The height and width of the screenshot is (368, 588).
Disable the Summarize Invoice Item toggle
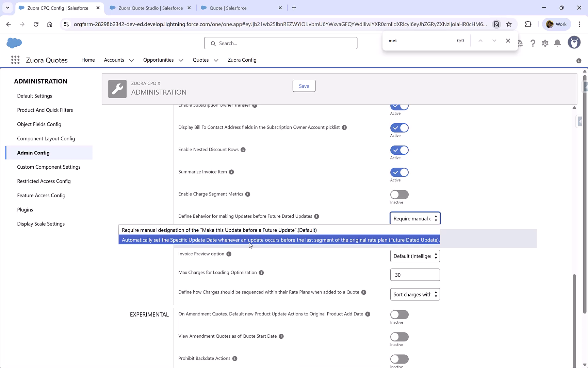[399, 172]
